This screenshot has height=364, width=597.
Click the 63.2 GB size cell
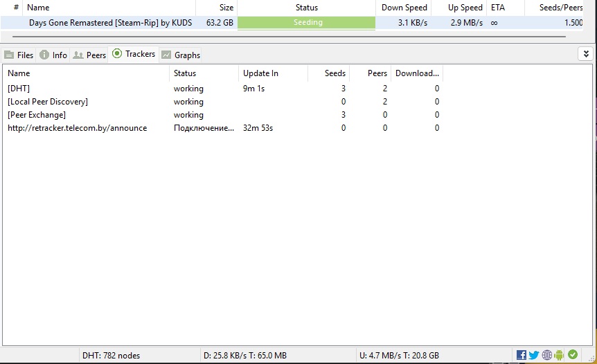point(220,23)
